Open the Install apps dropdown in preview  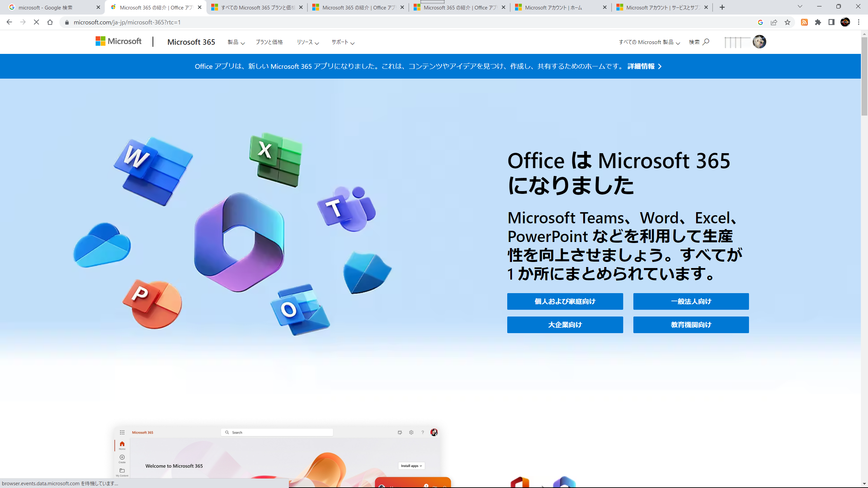click(411, 466)
